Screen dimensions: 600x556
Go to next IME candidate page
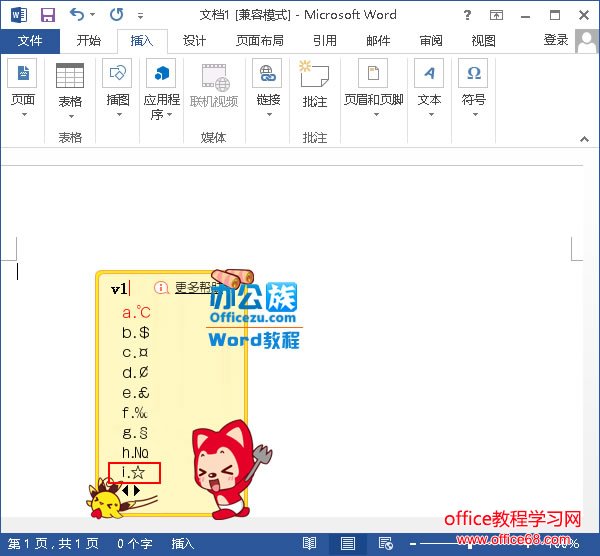click(x=137, y=490)
